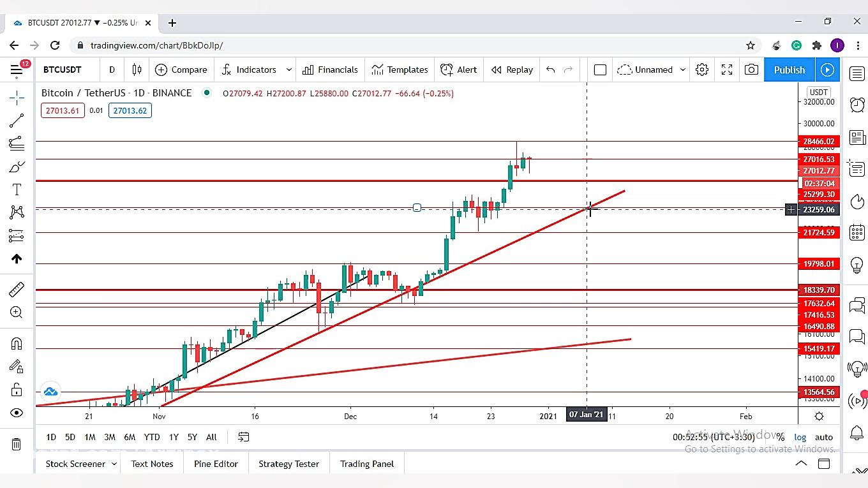Toggle the auto price scale
Image resolution: width=868 pixels, height=488 pixels.
pos(824,437)
